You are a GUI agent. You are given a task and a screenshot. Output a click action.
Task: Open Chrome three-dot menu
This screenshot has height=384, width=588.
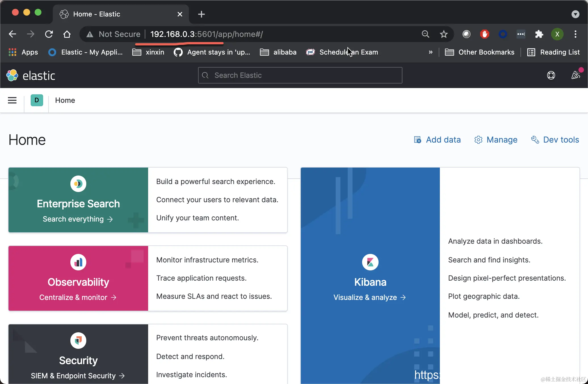[x=575, y=34]
